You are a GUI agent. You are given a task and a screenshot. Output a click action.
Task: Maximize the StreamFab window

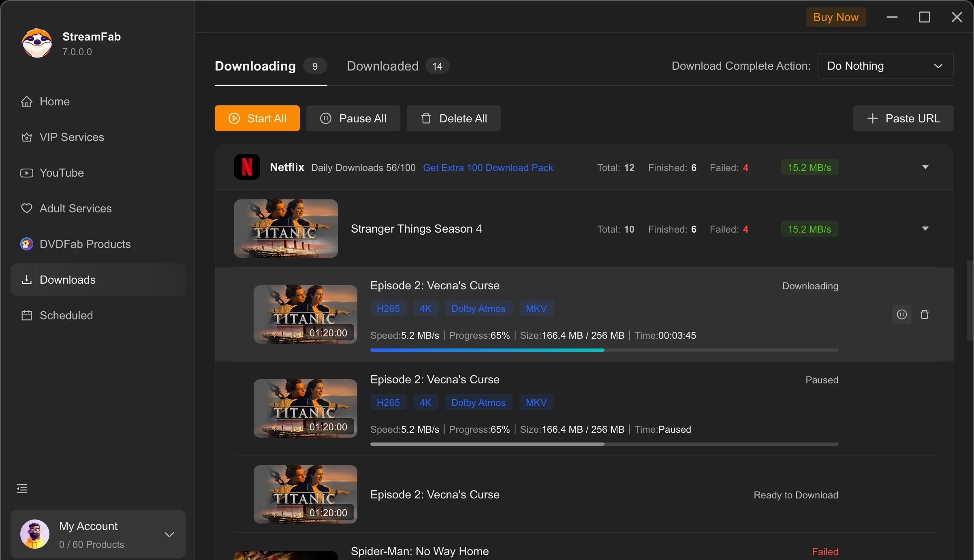pyautogui.click(x=925, y=17)
